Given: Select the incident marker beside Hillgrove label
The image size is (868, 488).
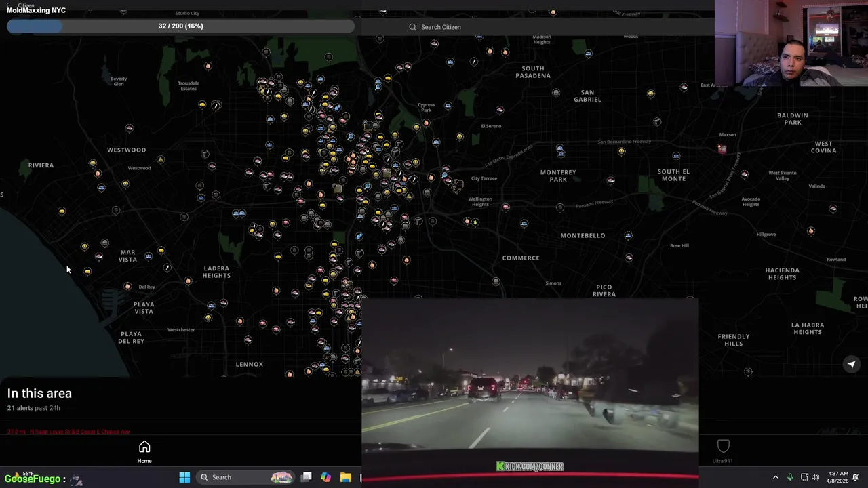Looking at the screenshot, I should point(811,231).
